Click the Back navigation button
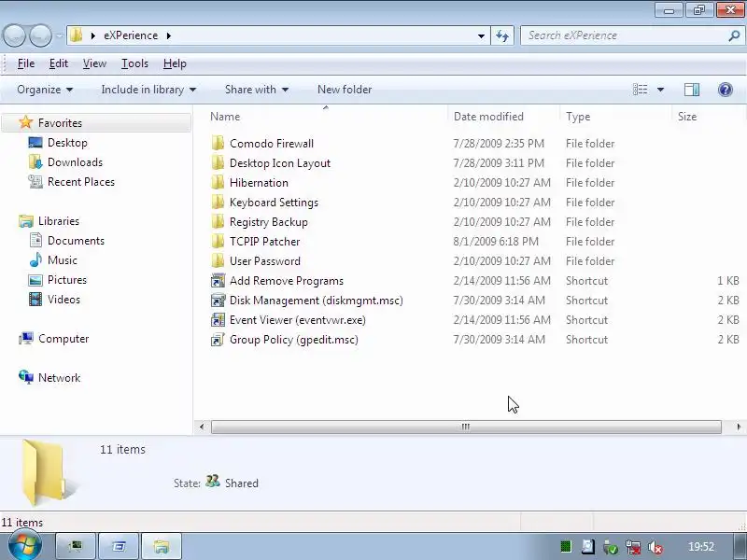This screenshot has height=560, width=747. coord(14,35)
